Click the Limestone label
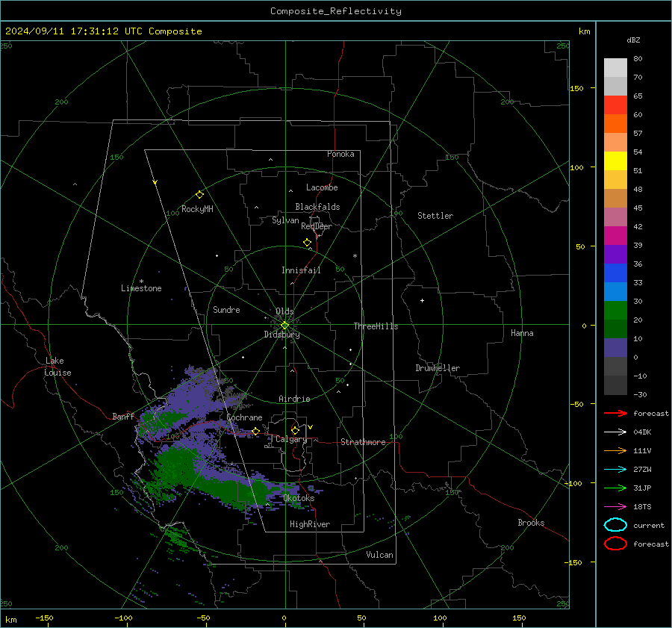This screenshot has width=672, height=628. click(x=141, y=288)
